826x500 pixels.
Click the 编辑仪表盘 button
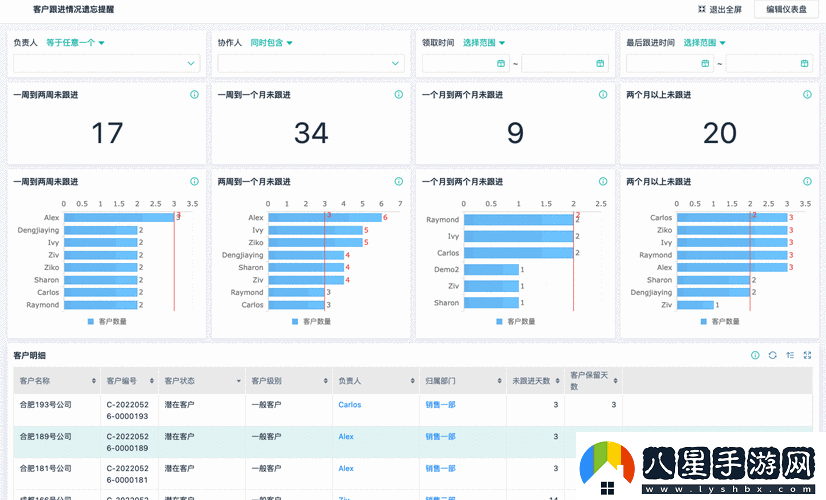(x=786, y=9)
